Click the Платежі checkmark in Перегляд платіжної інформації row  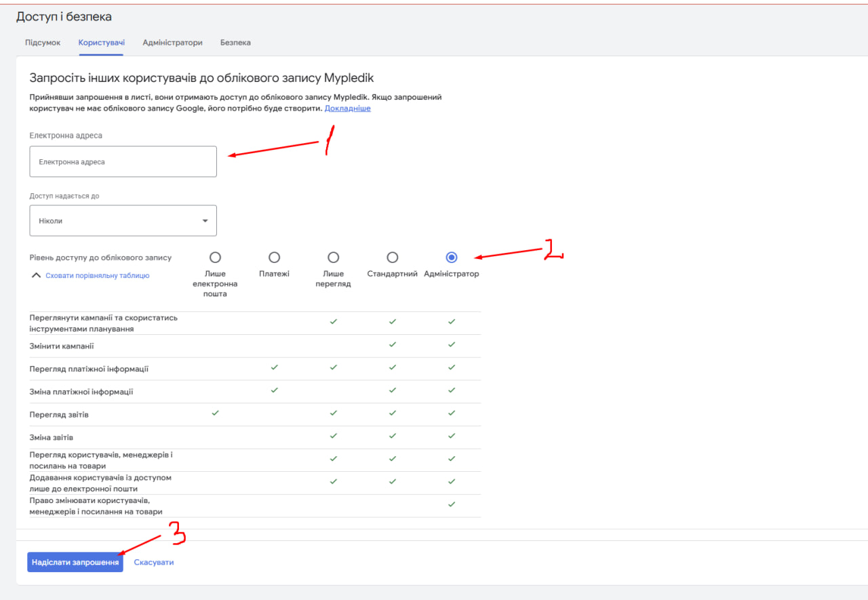click(274, 367)
